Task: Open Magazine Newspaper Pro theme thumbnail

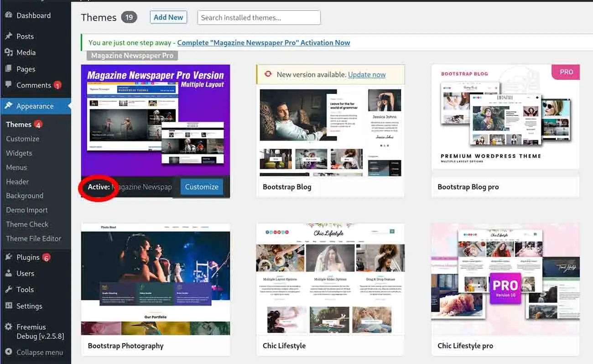Action: (156, 120)
